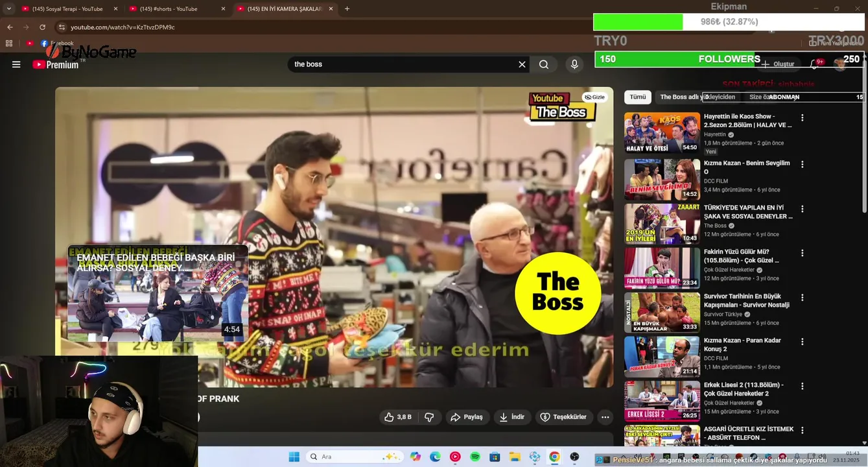
Task: Go to YouTube Premium home logo
Action: pyautogui.click(x=56, y=64)
